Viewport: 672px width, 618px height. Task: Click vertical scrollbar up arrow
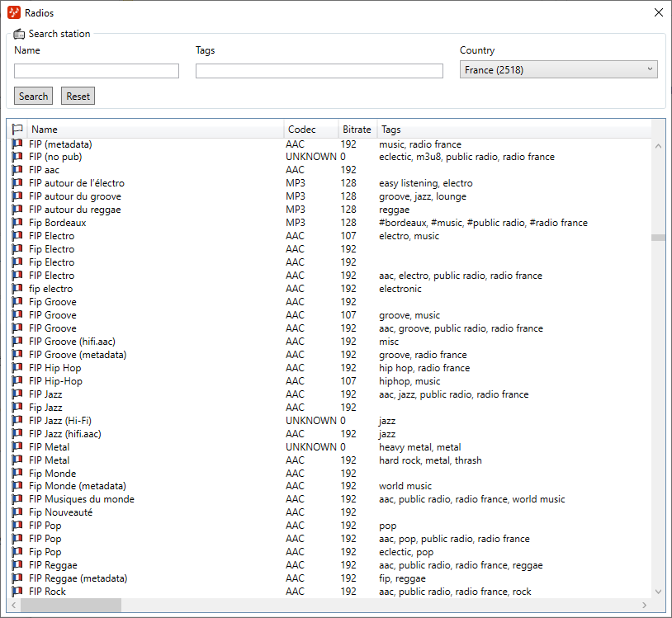point(658,146)
